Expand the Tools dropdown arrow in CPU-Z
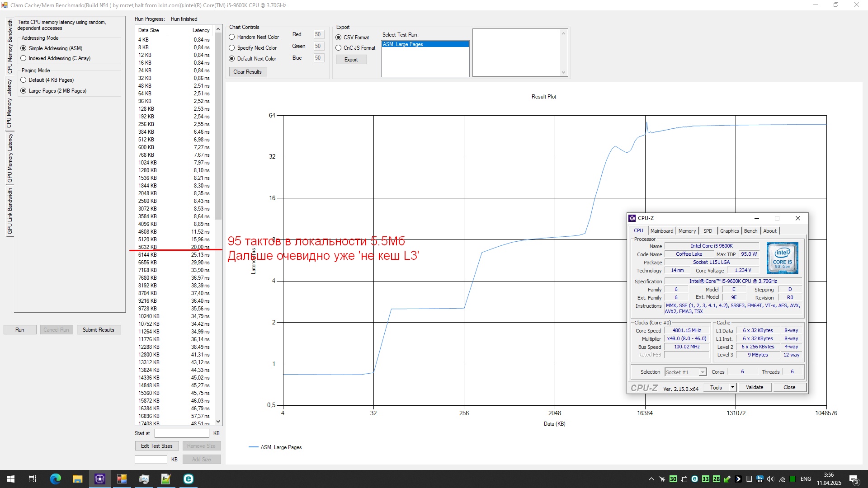The image size is (868, 488). click(732, 387)
